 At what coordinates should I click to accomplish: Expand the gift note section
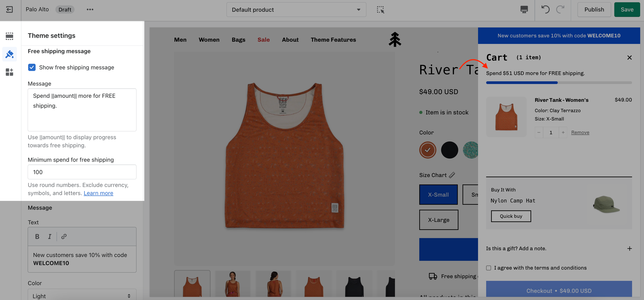[629, 249]
